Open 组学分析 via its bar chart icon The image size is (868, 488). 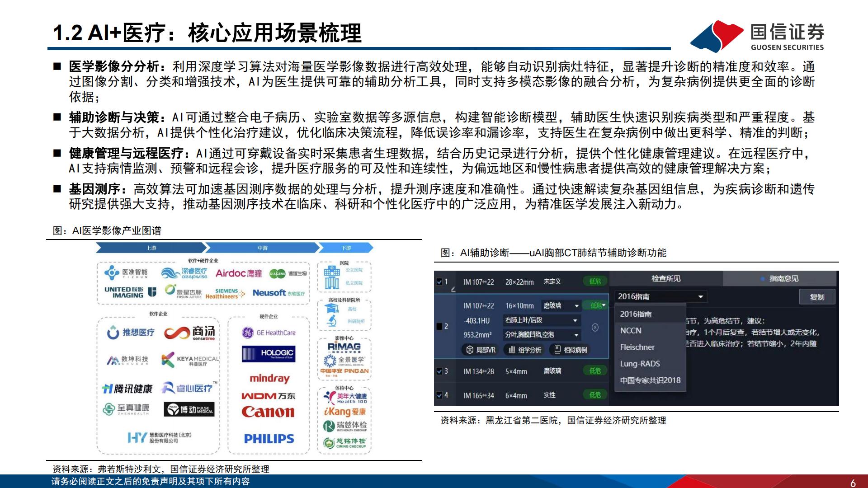[512, 349]
